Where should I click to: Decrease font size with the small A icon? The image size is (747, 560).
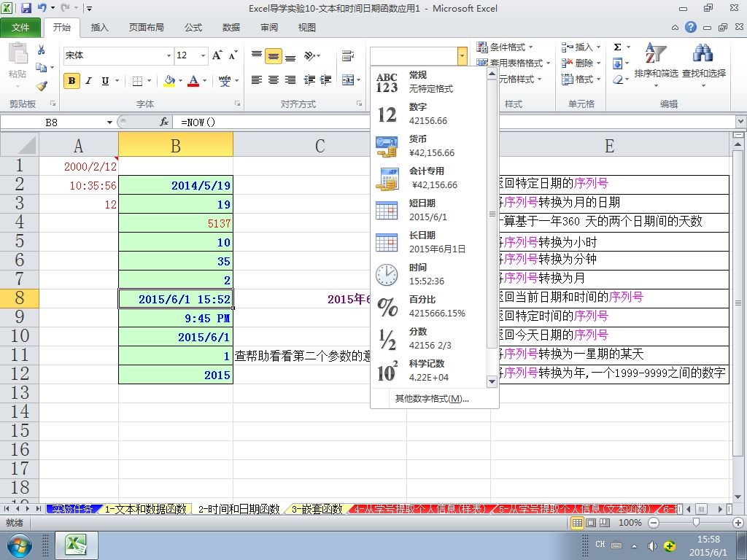pyautogui.click(x=233, y=55)
